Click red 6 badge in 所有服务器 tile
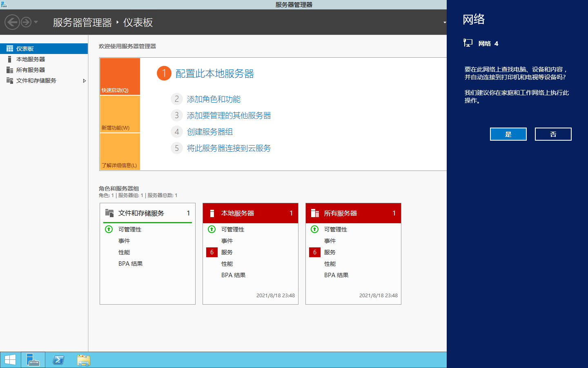The width and height of the screenshot is (588, 368). click(315, 252)
